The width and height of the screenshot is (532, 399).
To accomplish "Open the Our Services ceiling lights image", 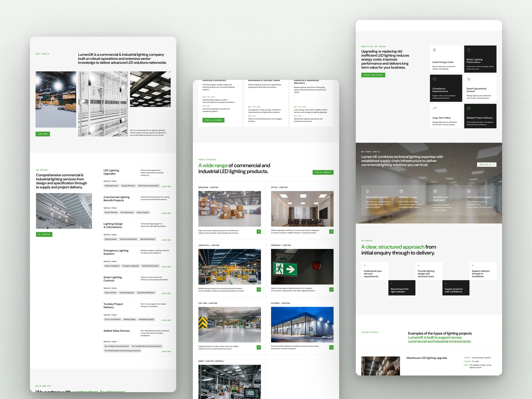I will point(64,211).
